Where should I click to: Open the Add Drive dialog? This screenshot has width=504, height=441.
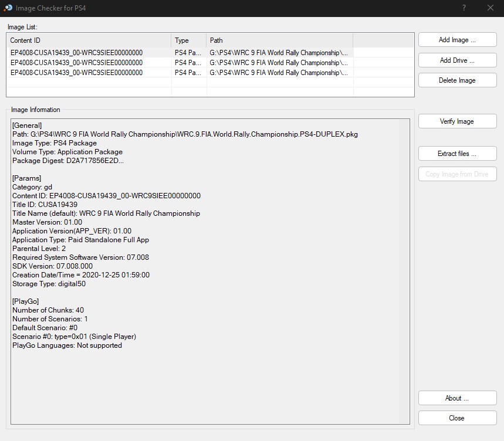point(458,60)
